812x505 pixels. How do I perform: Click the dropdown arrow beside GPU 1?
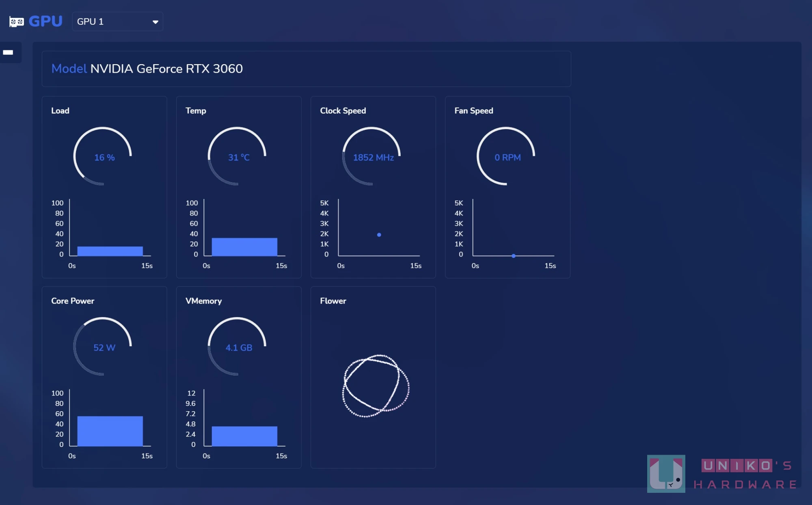(155, 22)
